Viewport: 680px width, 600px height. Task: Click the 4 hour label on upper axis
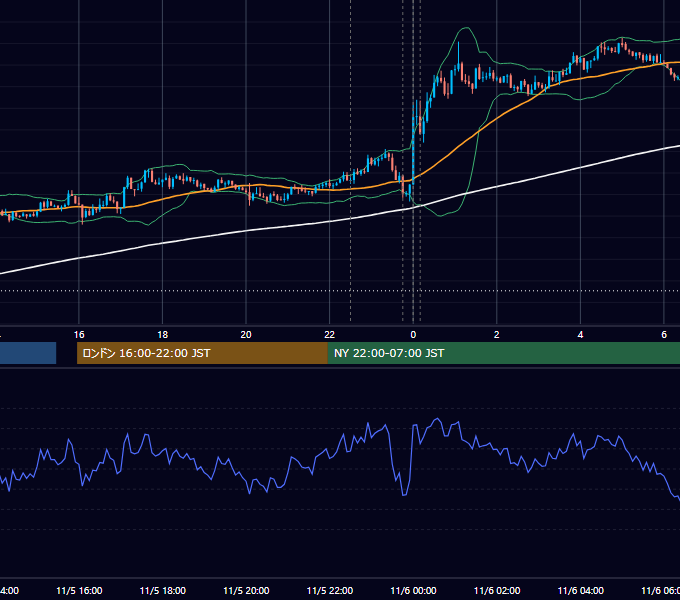pos(580,335)
